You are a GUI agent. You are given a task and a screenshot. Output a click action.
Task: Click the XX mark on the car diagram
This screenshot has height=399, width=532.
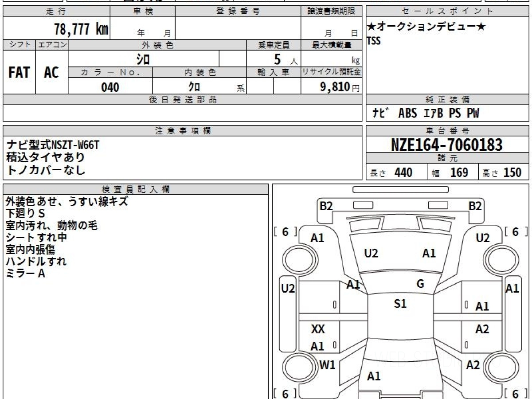point(318,329)
